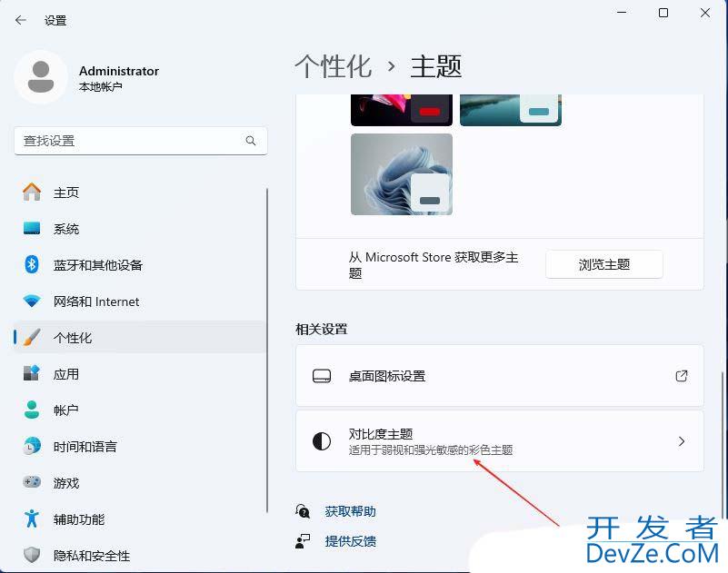Go to 隐私和安全性 settings
The height and width of the screenshot is (573, 728).
pyautogui.click(x=139, y=555)
